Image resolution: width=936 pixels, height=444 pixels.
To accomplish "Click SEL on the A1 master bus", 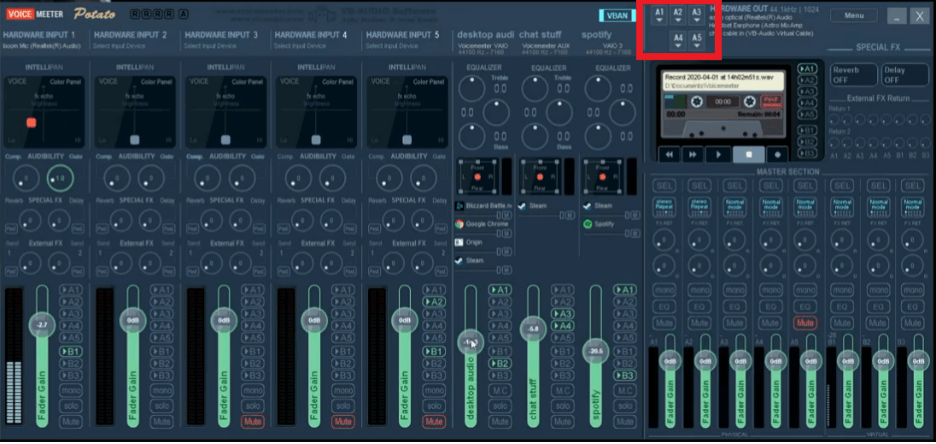I will (x=663, y=186).
